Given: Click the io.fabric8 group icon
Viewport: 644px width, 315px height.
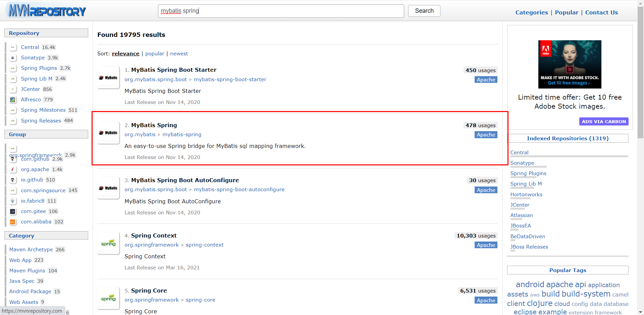Looking at the screenshot, I should (x=13, y=201).
